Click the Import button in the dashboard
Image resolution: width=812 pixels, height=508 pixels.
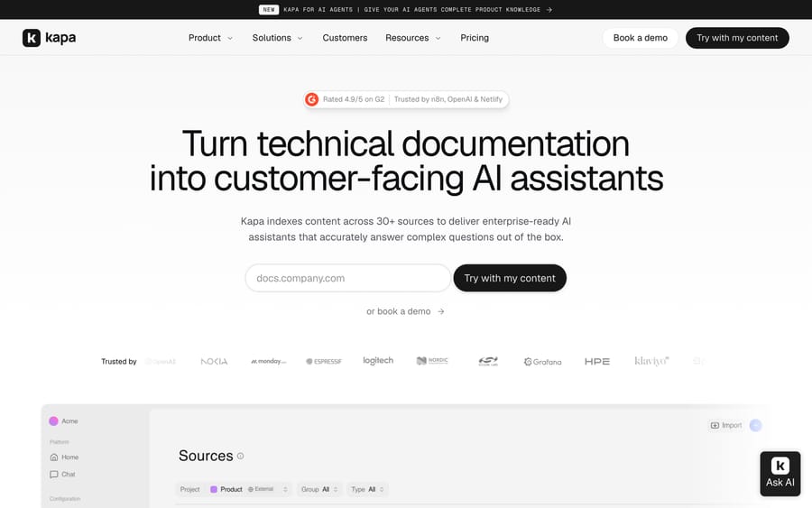[726, 425]
